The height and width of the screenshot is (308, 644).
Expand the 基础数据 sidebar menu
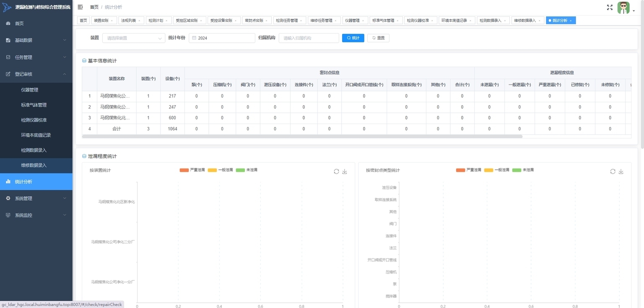coord(36,40)
